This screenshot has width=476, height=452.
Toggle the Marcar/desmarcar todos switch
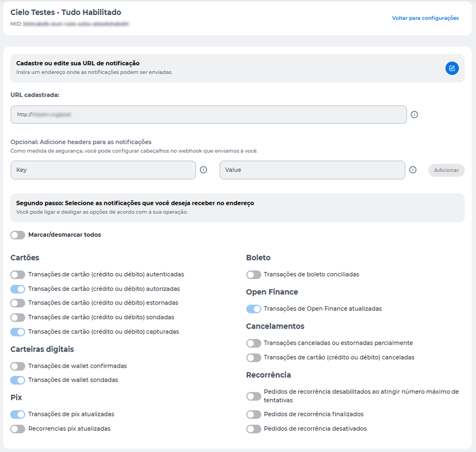pyautogui.click(x=18, y=235)
